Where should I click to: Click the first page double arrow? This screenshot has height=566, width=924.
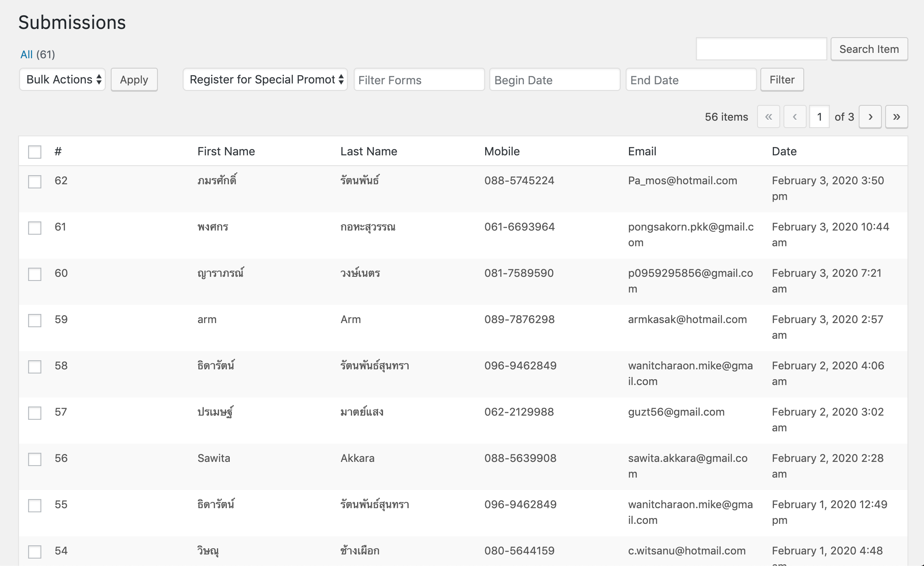coord(768,117)
